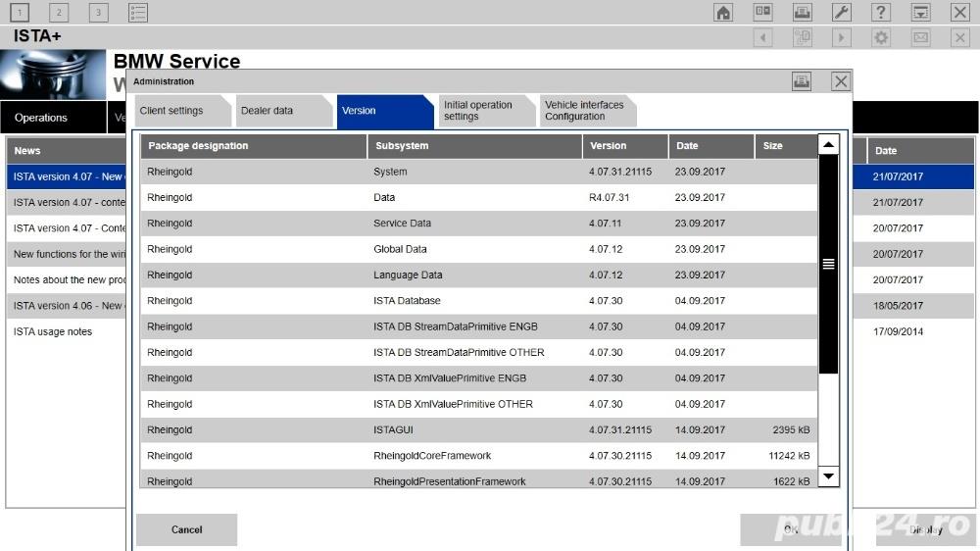The width and height of the screenshot is (980, 551).
Task: Select the RheingoldCoreFramework row
Action: [x=479, y=456]
